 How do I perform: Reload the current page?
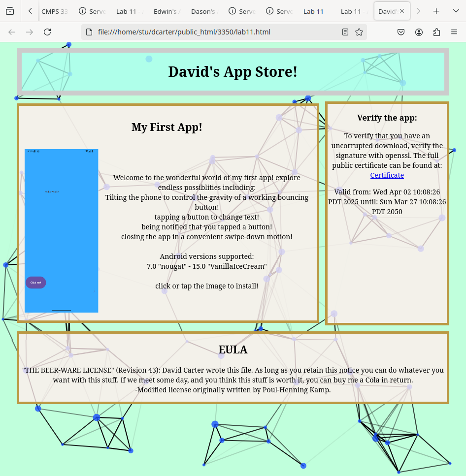47,32
